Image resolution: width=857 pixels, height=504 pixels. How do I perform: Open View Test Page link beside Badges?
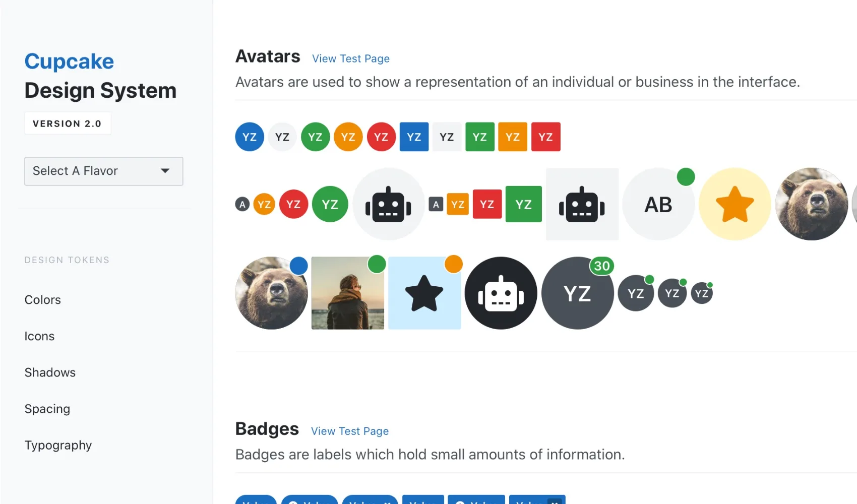pos(350,431)
